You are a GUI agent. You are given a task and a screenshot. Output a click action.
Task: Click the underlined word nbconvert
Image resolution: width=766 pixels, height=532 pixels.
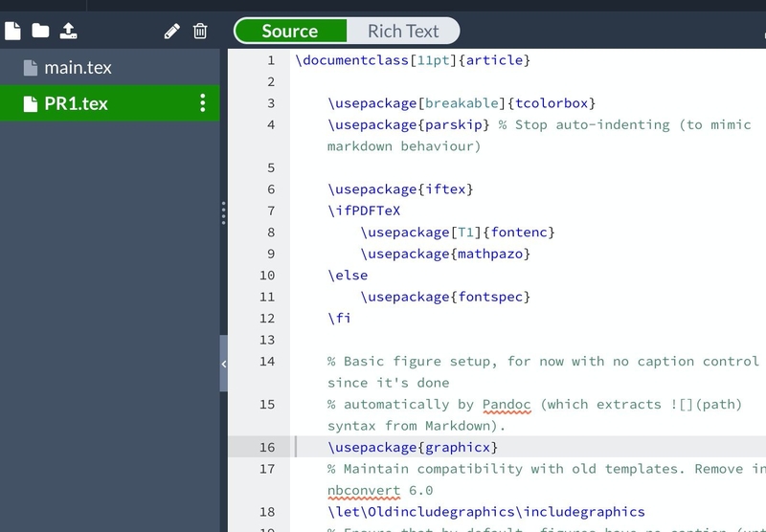(364, 491)
